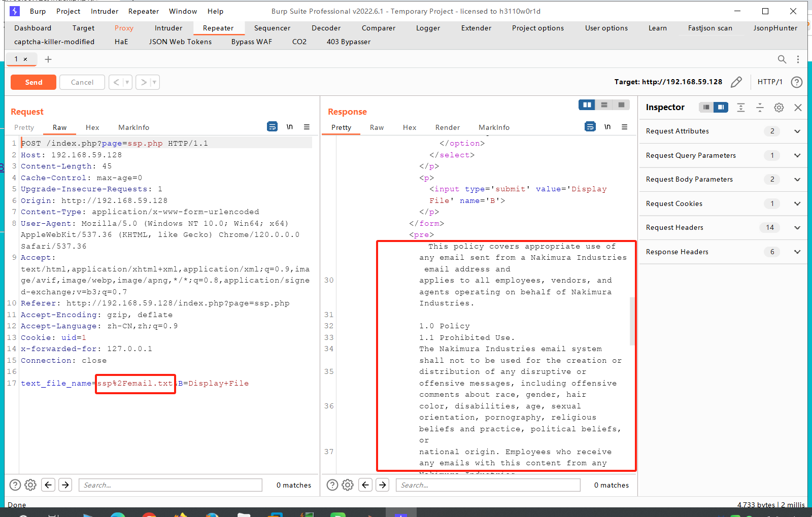
Task: Collapse the Response Headers section
Action: click(797, 252)
